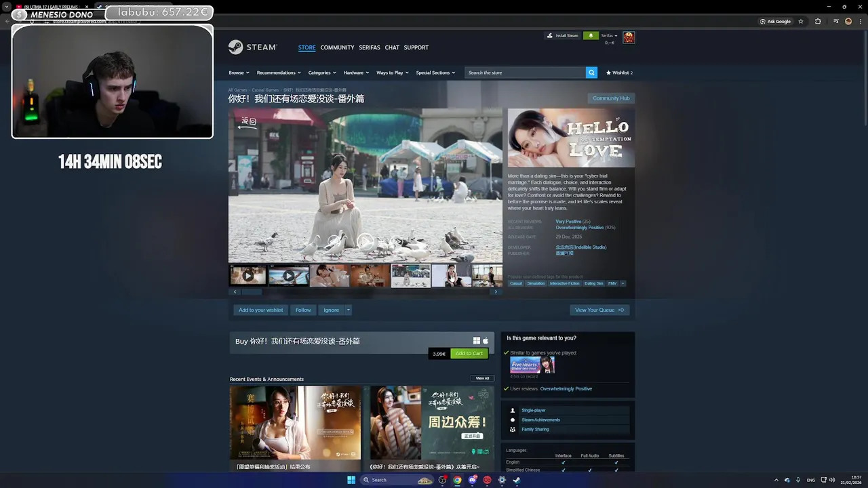The width and height of the screenshot is (868, 488).
Task: Click the Chrome profile avatar in the toolbar
Action: coord(848,21)
